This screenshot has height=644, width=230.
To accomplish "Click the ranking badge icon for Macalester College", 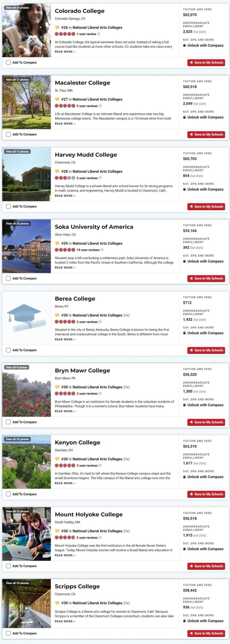I will [x=57, y=99].
